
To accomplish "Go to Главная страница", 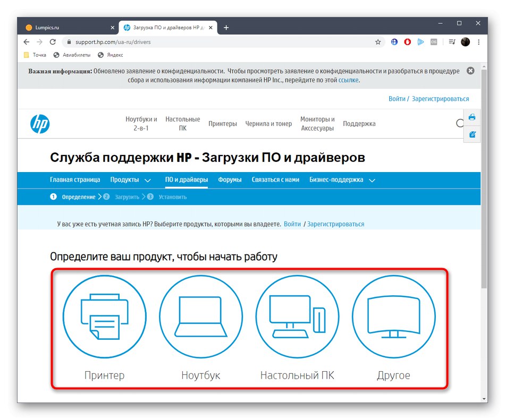I will pos(75,180).
